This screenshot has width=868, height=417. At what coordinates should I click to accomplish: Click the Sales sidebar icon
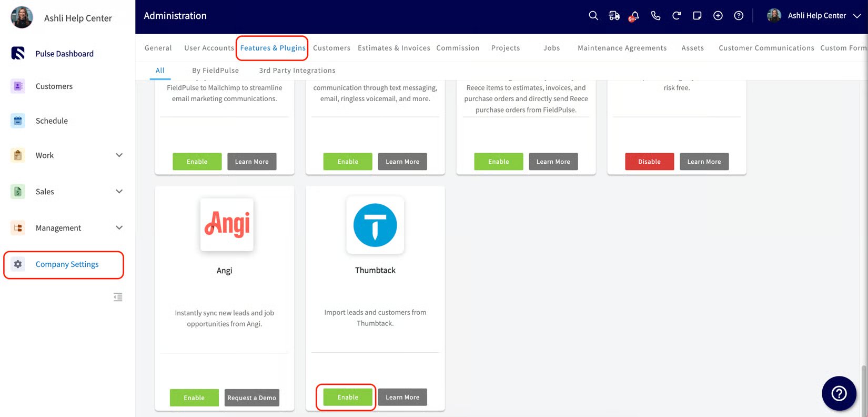[18, 192]
